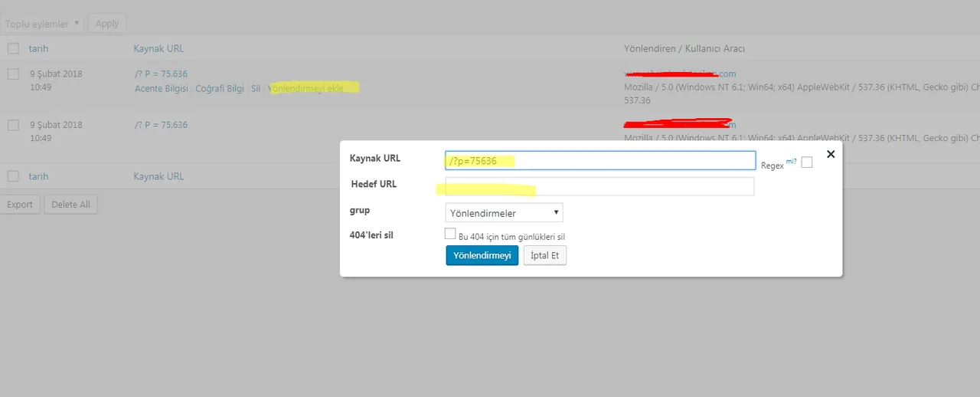Open the first row's /? P = 75.636 link

161,74
